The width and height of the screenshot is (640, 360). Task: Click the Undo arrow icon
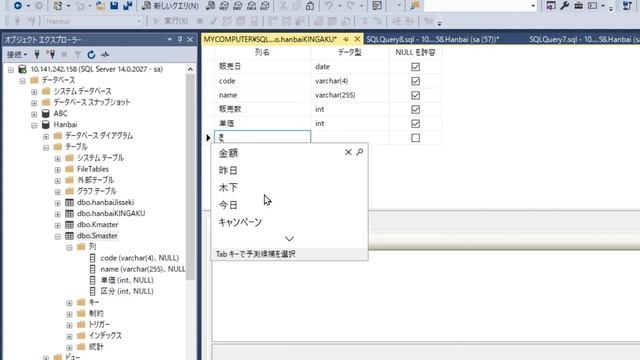point(329,6)
